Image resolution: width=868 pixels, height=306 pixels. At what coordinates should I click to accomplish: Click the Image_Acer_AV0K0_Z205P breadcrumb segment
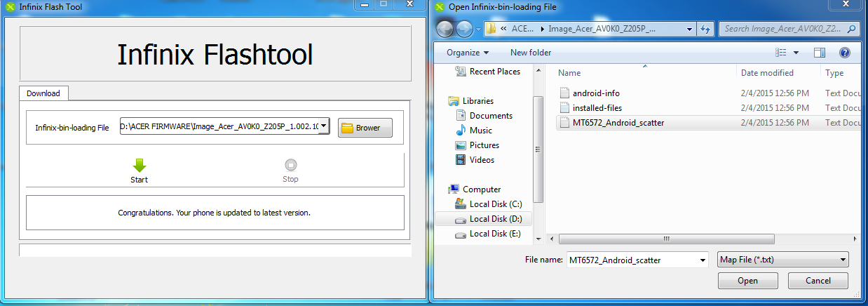pos(602,29)
